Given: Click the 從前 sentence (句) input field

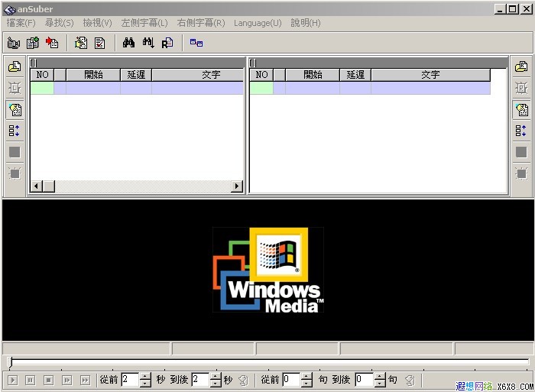Looking at the screenshot, I should [x=291, y=379].
